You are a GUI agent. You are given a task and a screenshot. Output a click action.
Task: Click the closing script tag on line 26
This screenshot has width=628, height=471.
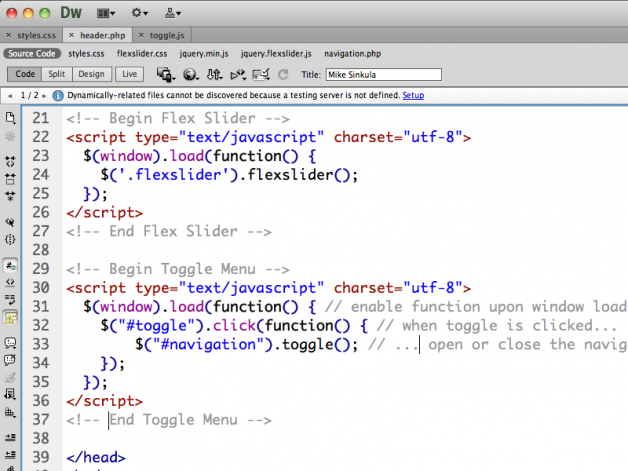(105, 213)
